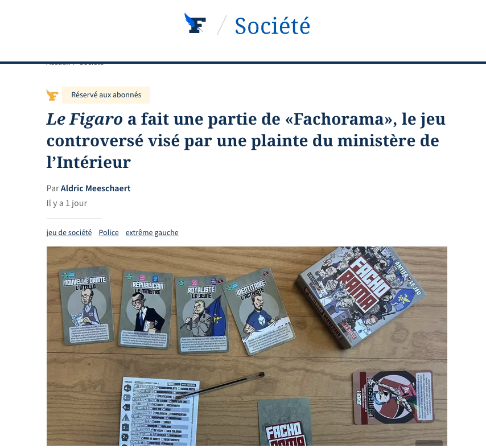Open the "extrême gauche" tag
Viewport: 486px width, 448px height.
point(152,232)
